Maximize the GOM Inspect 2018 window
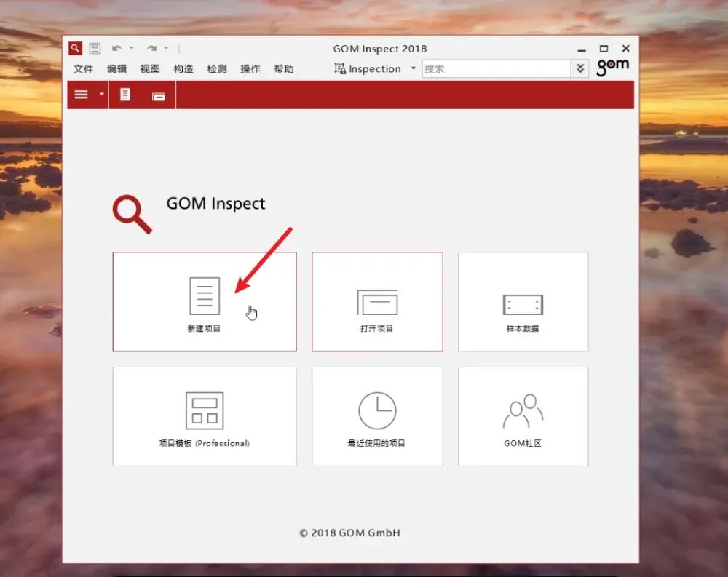The image size is (728, 577). pos(604,48)
